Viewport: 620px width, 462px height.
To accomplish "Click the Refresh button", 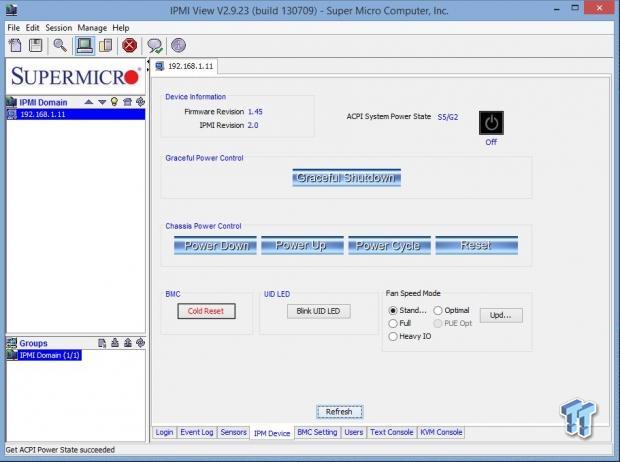I will (x=339, y=412).
